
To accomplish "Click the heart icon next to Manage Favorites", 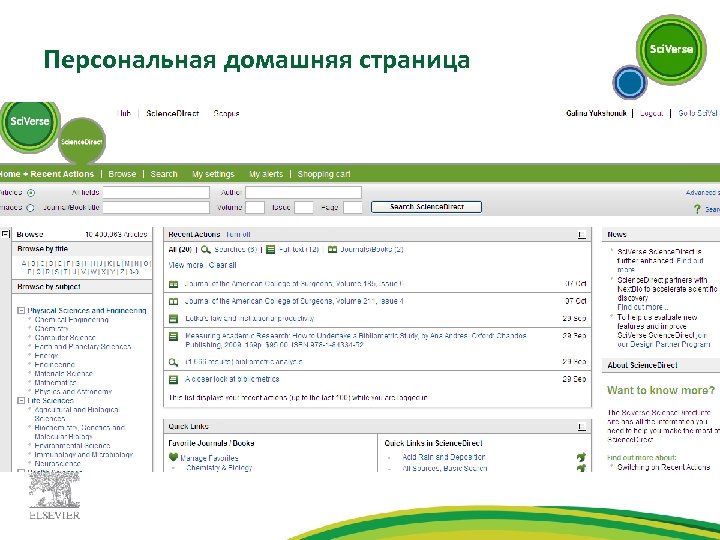I will click(x=173, y=457).
